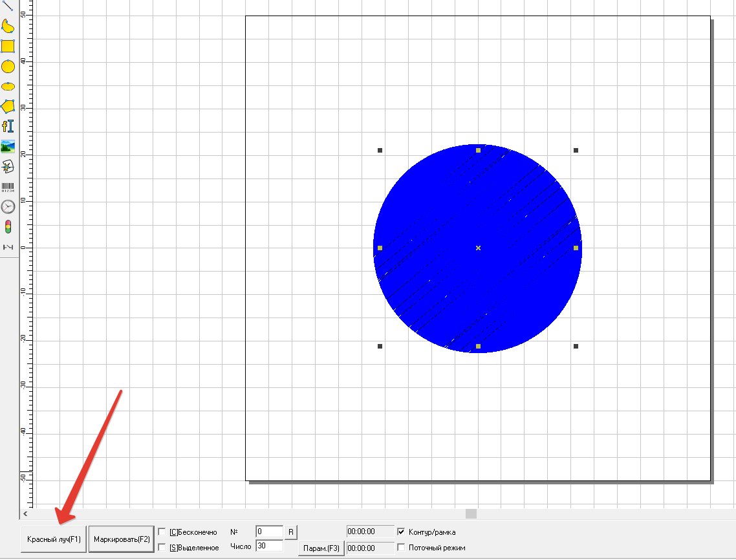Image resolution: width=736 pixels, height=560 pixels.
Task: Click the traffic light input port icon
Action: pos(8,227)
